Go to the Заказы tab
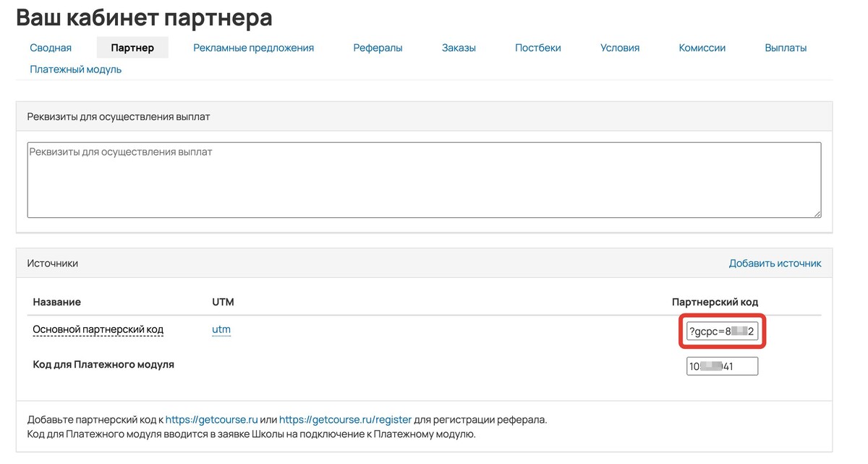 [459, 48]
